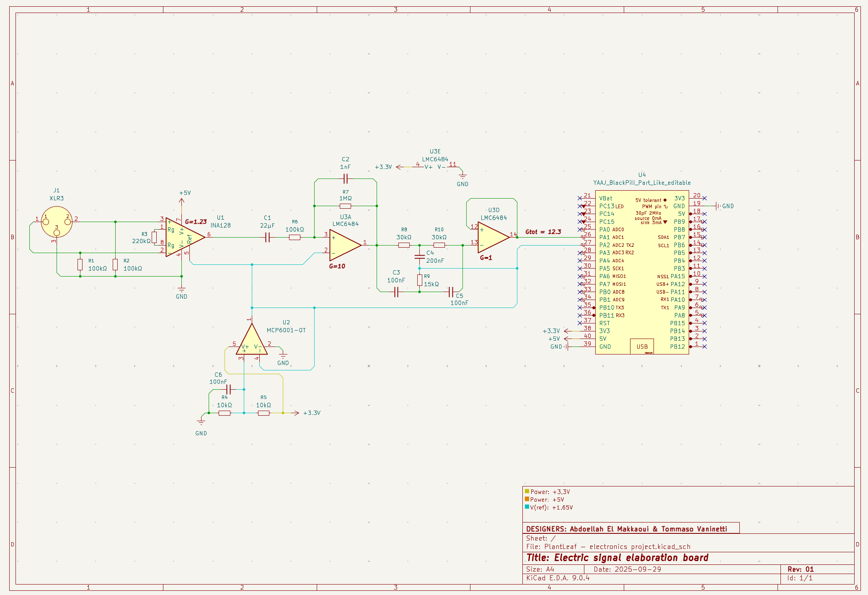This screenshot has width=868, height=595.
Task: Click the YAAJ_BlackPill_Part_Like_editable label
Action: point(642,183)
